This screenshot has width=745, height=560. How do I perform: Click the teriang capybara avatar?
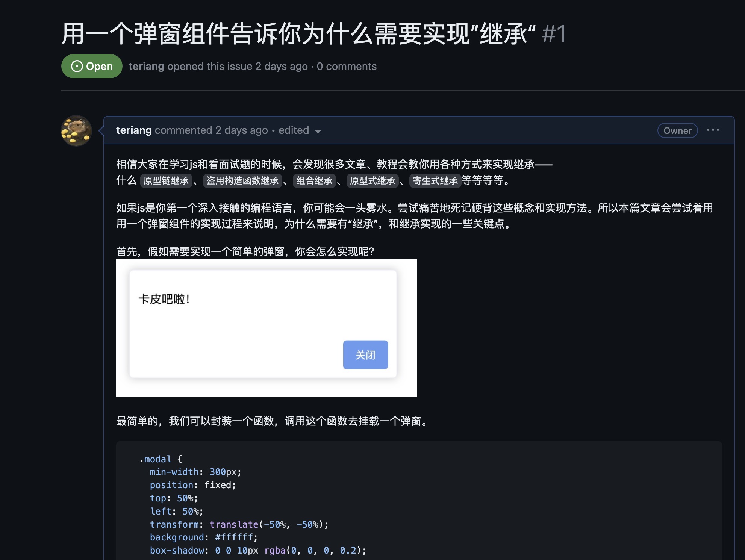[x=76, y=131]
